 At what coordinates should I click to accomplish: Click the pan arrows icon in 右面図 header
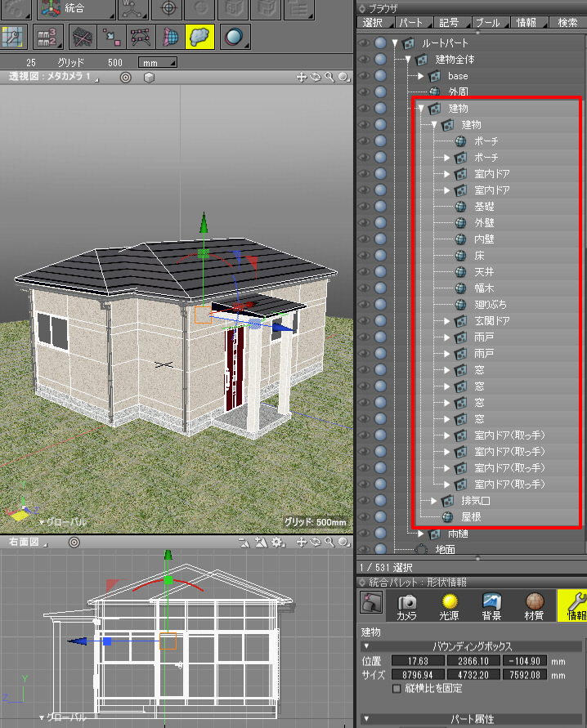click(x=302, y=542)
